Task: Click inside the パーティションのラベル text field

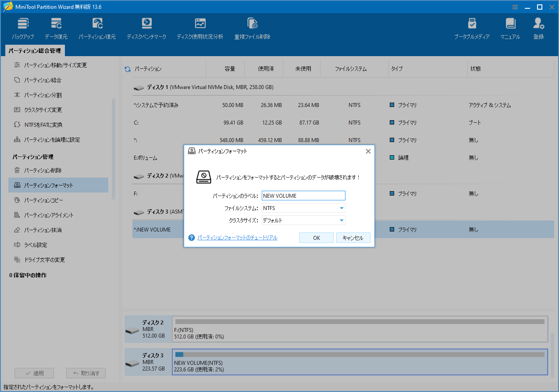Action: (x=303, y=196)
